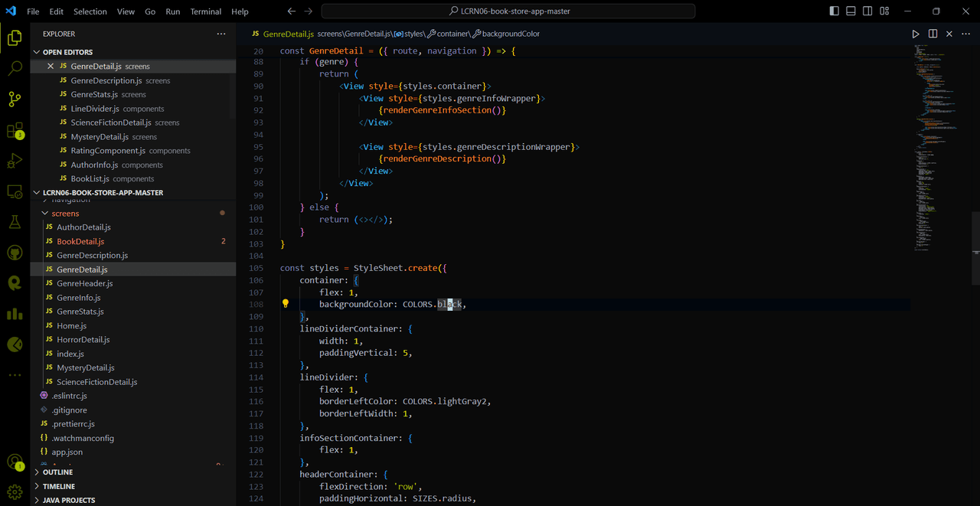Open Run and Debug view
This screenshot has width=980, height=506.
point(15,162)
